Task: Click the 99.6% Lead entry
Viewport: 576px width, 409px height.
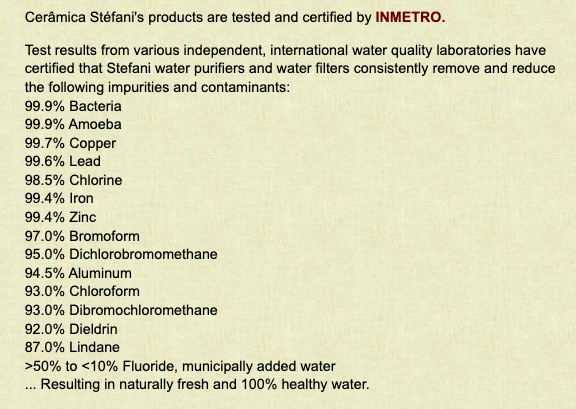Action: coord(63,161)
